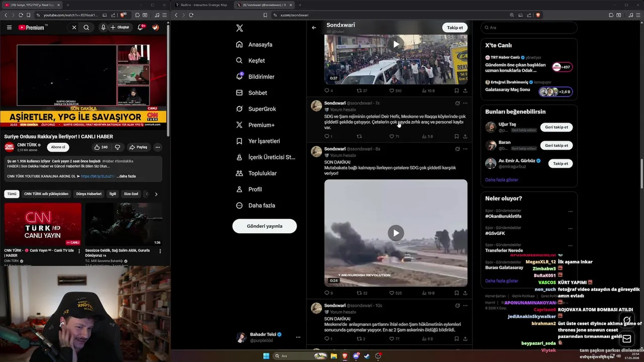Viewport: 644px width, 362px height.
Task: Follow Av. Emir A. Gürbüz with Takip et
Action: tap(560, 163)
